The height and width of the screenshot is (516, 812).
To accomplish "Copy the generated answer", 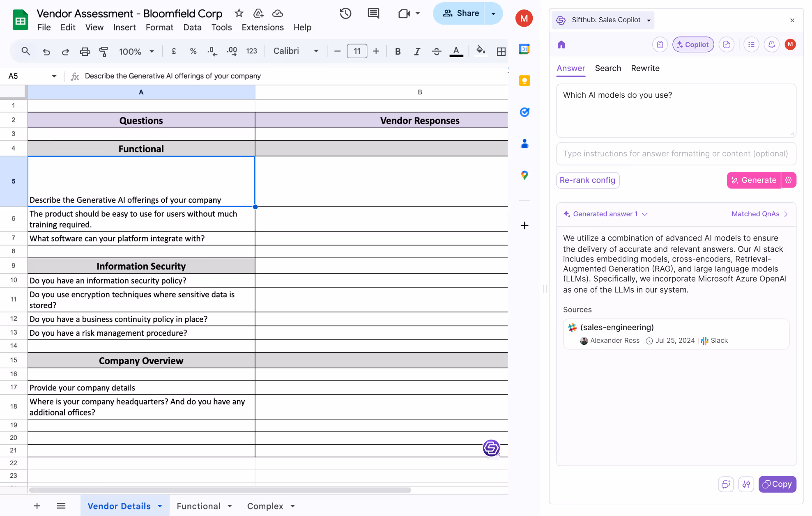I will coord(777,484).
